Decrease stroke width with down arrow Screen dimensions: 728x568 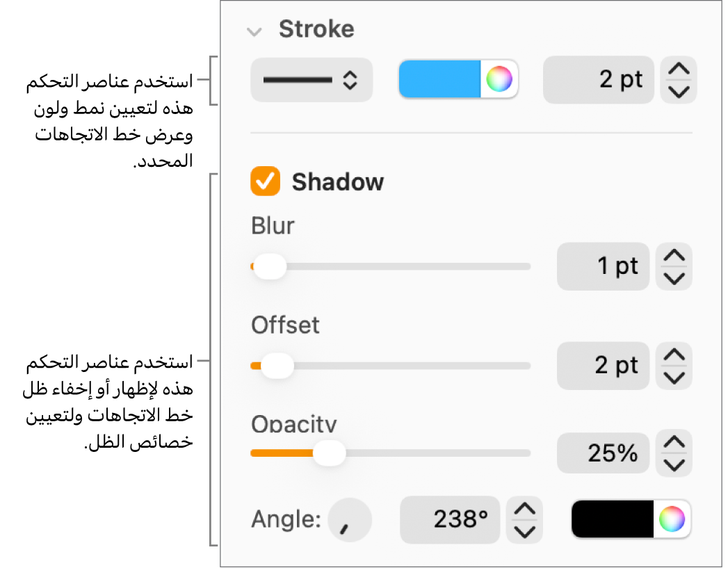coord(678,91)
